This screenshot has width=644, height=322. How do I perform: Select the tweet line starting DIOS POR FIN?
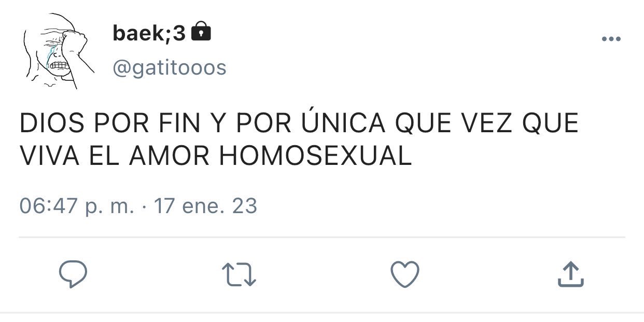pyautogui.click(x=299, y=124)
